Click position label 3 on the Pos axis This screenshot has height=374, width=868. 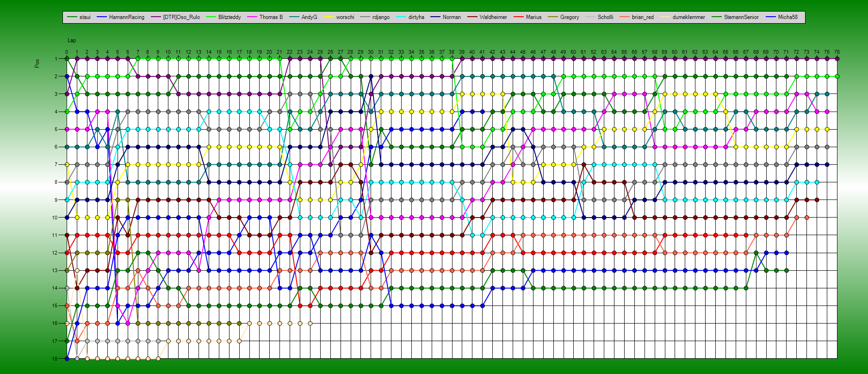pyautogui.click(x=56, y=94)
